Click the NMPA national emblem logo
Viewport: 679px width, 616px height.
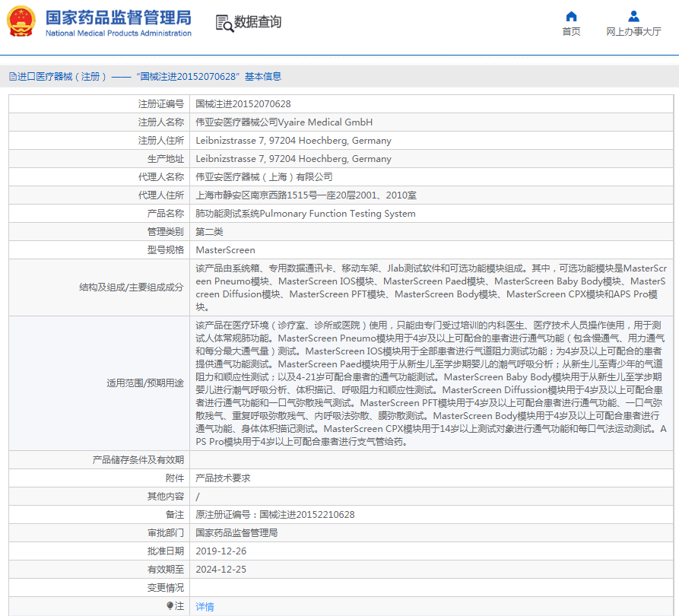pyautogui.click(x=21, y=22)
